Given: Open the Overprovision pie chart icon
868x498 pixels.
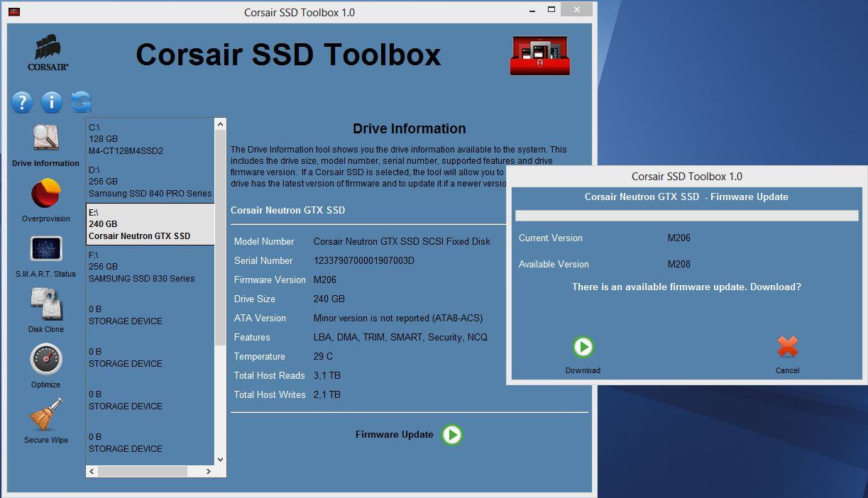Looking at the screenshot, I should pyautogui.click(x=45, y=194).
